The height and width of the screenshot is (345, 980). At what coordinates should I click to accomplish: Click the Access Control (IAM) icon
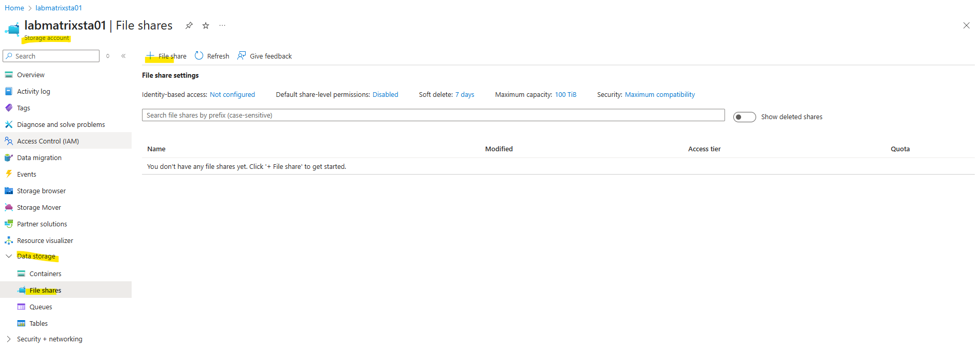tap(9, 141)
